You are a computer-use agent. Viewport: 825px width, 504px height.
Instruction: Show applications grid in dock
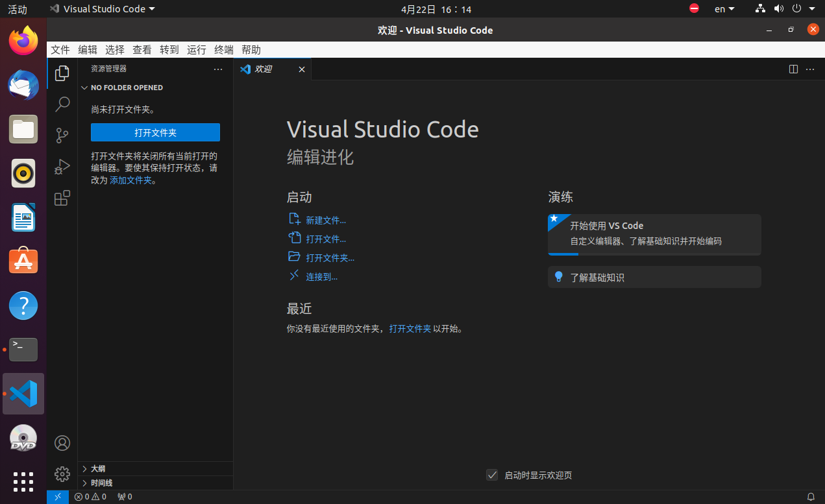pos(23,482)
